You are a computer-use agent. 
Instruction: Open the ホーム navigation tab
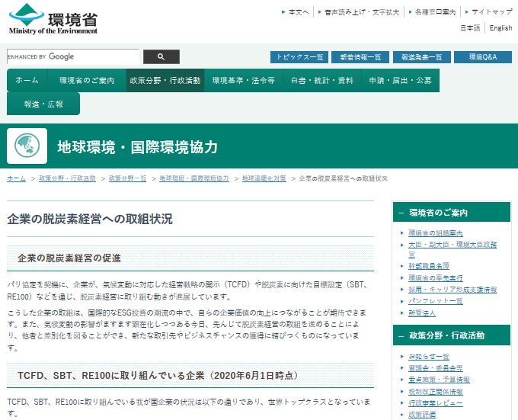tap(27, 80)
